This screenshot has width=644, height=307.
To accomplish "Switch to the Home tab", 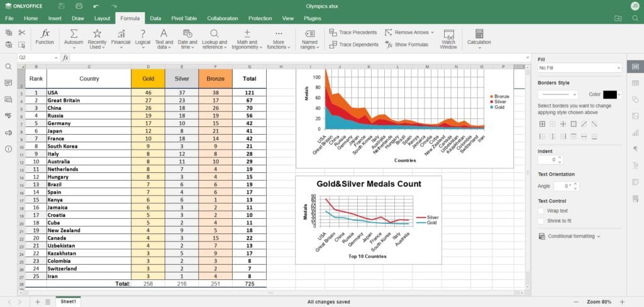I will click(31, 18).
